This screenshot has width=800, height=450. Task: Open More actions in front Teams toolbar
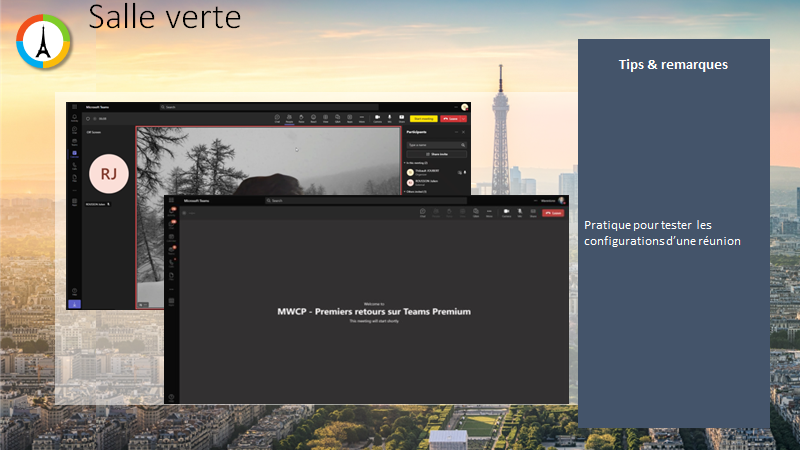click(489, 212)
